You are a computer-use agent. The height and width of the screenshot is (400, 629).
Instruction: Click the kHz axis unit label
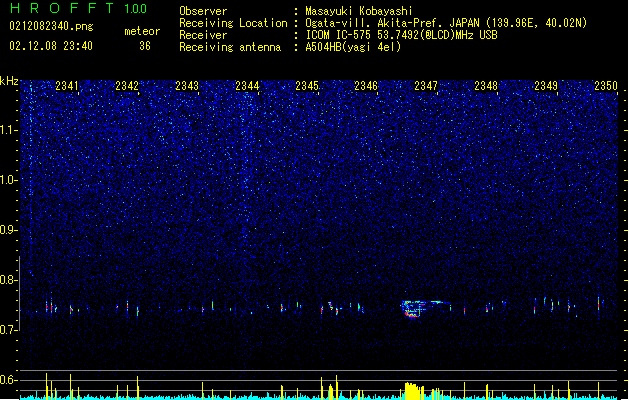[9, 81]
